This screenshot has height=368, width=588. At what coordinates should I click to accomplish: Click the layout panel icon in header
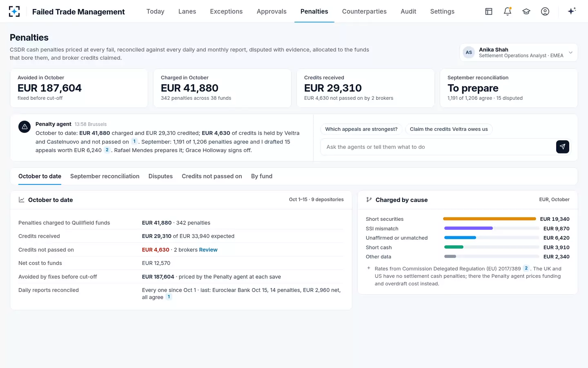coord(489,11)
